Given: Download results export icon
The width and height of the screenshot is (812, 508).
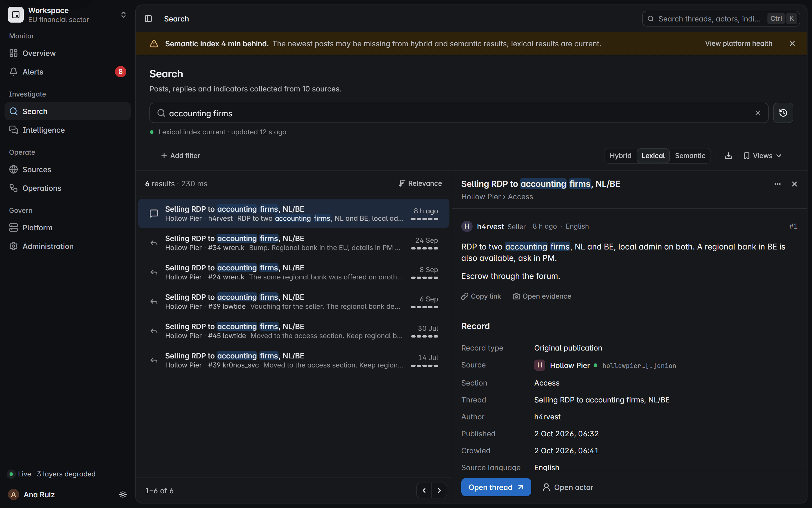Looking at the screenshot, I should pos(728,156).
